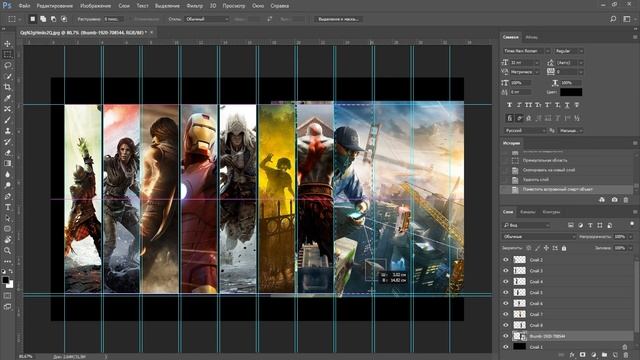This screenshot has width=640, height=360.
Task: Select the Eraser tool
Action: [x=7, y=153]
